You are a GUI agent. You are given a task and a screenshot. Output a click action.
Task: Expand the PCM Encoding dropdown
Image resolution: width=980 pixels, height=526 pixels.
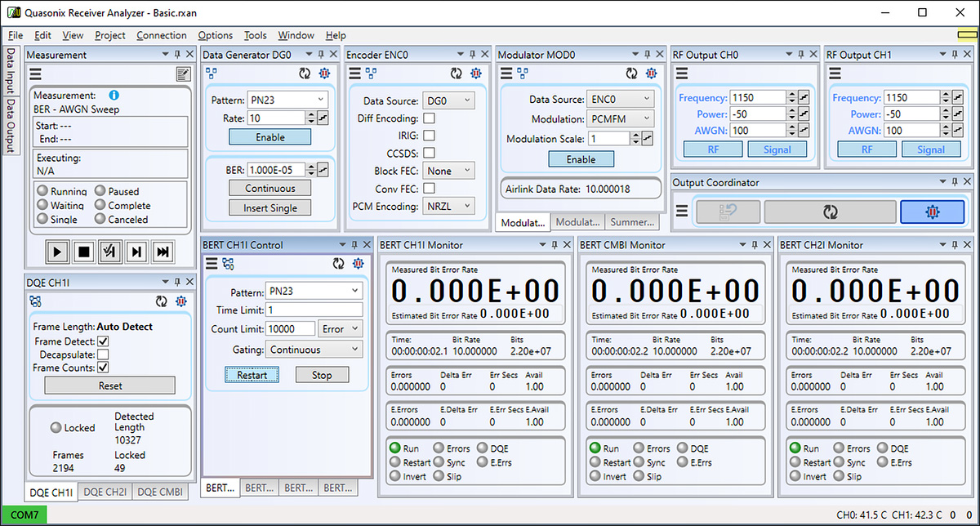coord(448,207)
